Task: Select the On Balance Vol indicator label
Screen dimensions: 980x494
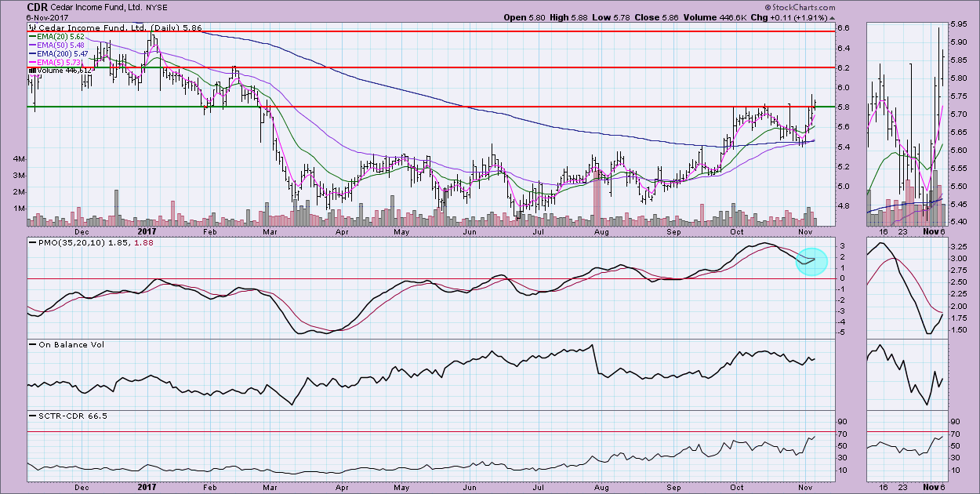Action: (x=65, y=344)
